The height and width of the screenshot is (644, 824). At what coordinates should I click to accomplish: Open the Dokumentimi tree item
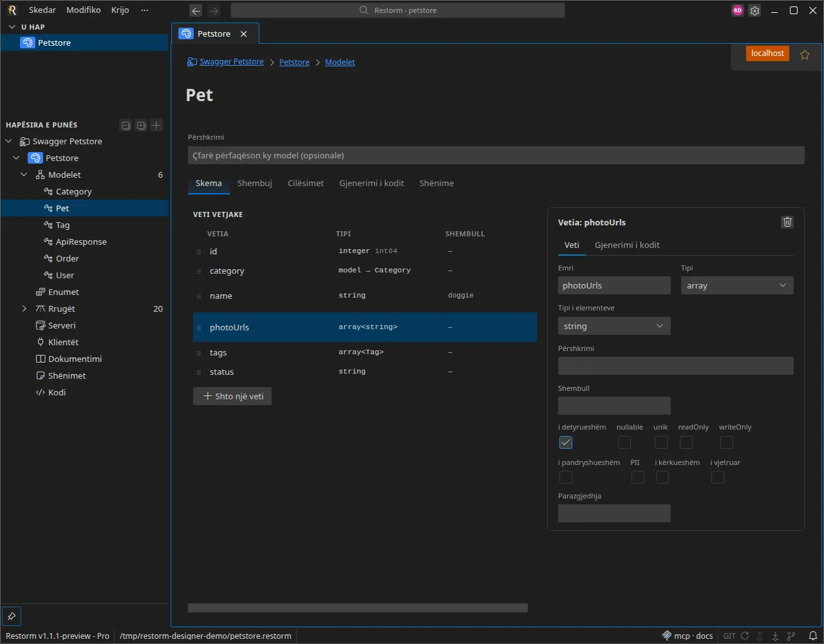(x=84, y=359)
